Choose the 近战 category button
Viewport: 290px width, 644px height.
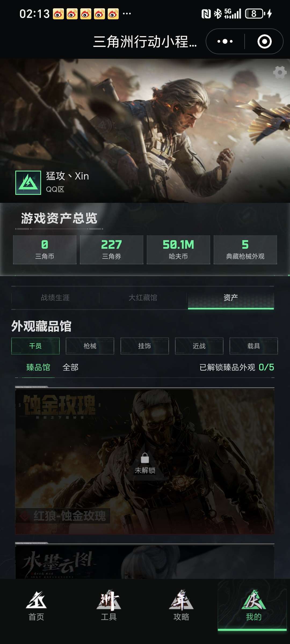point(199,346)
